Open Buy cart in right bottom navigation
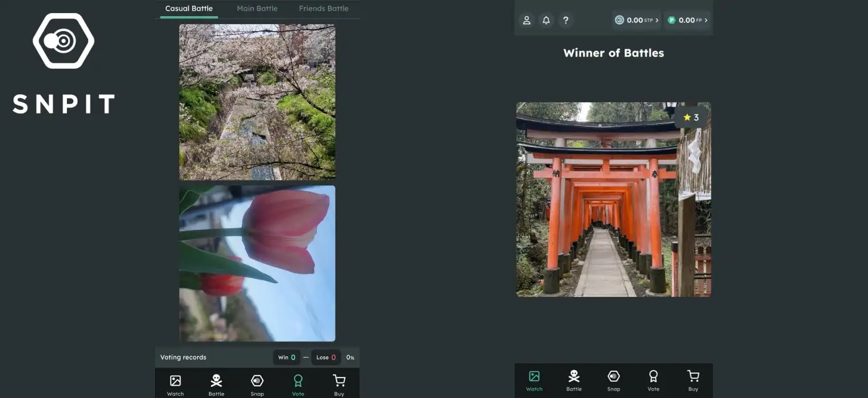The image size is (868, 398). [x=693, y=379]
